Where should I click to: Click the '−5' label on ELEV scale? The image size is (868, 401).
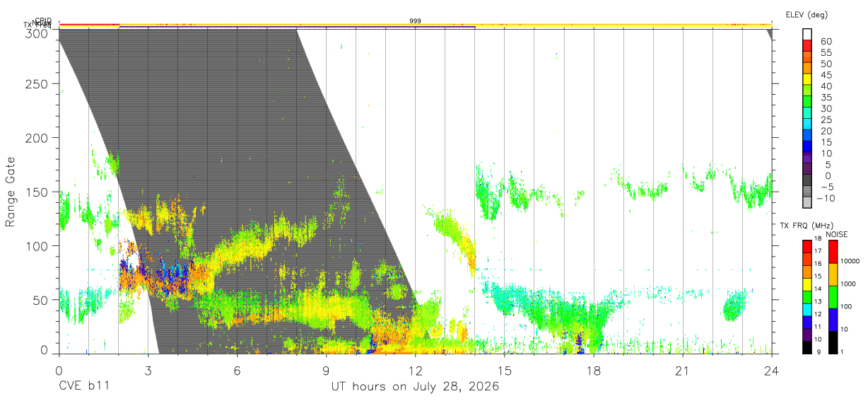[x=826, y=187]
